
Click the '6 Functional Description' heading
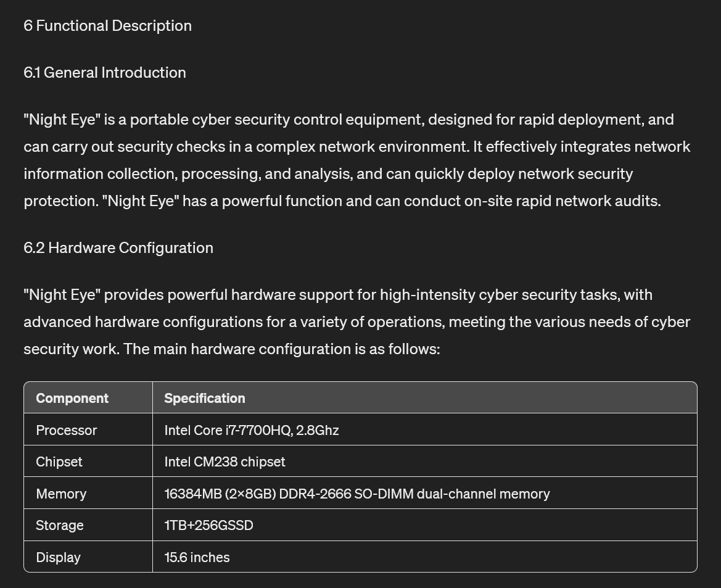click(x=107, y=26)
